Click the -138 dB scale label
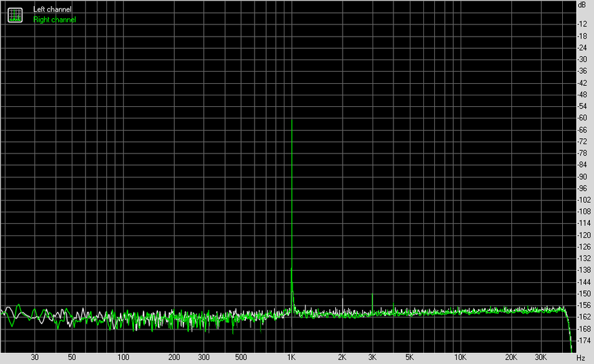 (x=584, y=270)
